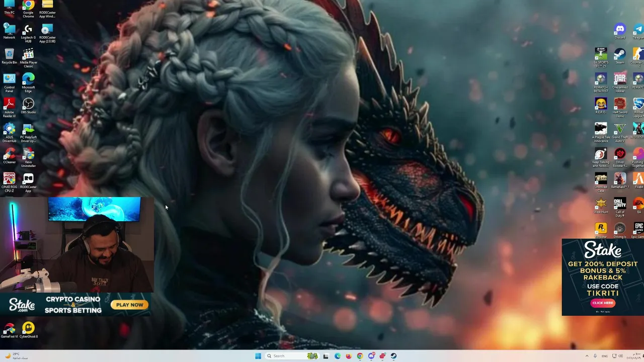Open RODECaster App (2.0.98) shortcut

[x=47, y=33]
